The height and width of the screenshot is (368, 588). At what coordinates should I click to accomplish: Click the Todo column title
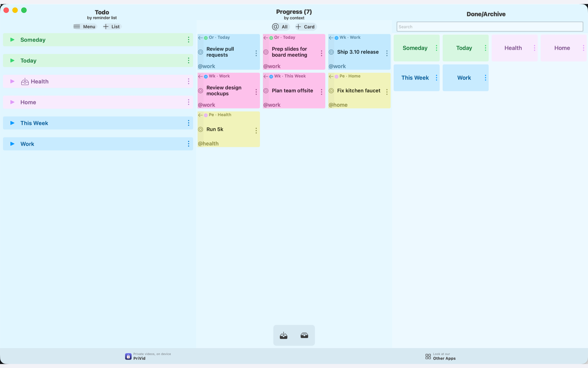102,12
